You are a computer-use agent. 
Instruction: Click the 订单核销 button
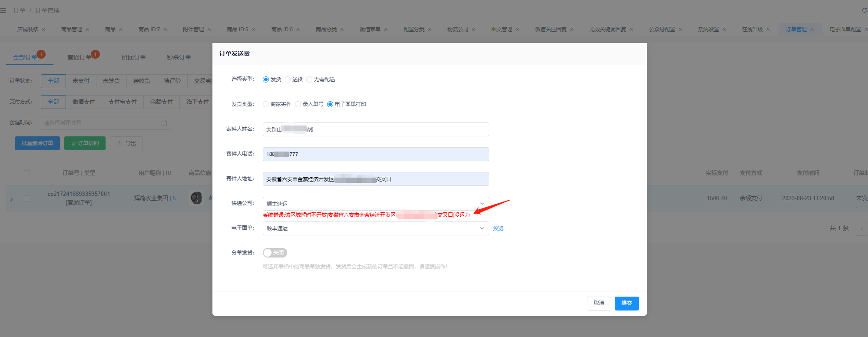(85, 143)
